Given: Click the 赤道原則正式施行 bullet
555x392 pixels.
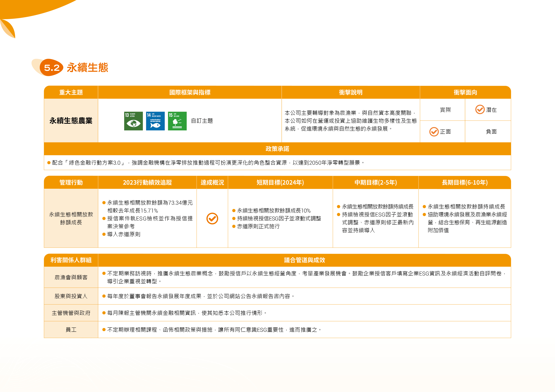Looking at the screenshot, I should [256, 226].
